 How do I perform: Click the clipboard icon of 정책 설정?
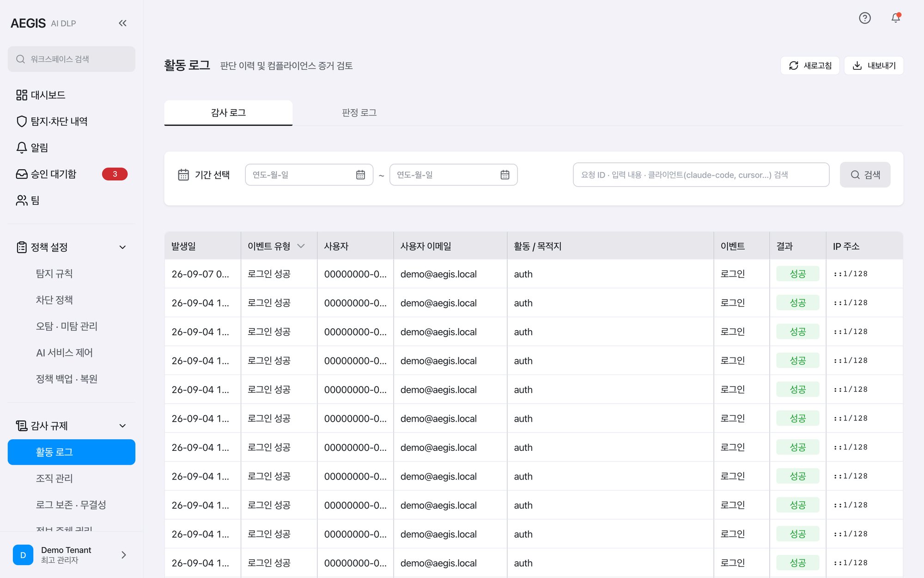(x=22, y=247)
